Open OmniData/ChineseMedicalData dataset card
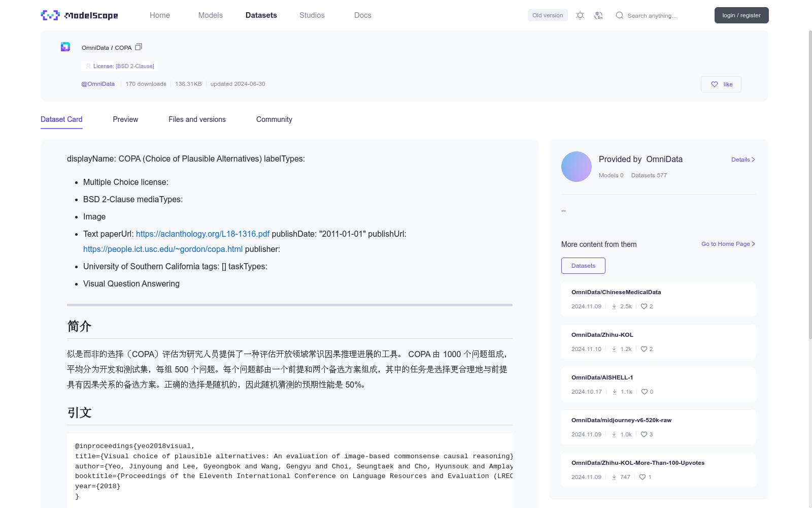This screenshot has width=812, height=508. point(659,299)
